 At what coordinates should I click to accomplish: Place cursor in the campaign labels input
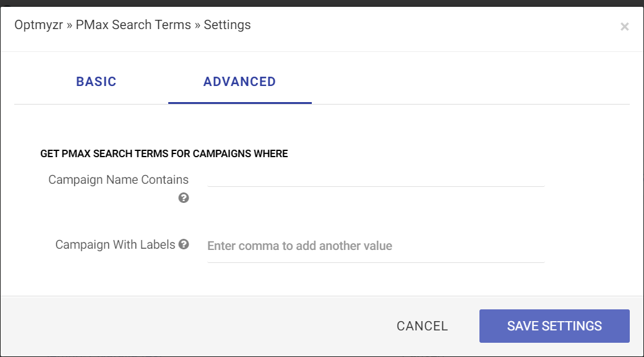click(x=376, y=246)
